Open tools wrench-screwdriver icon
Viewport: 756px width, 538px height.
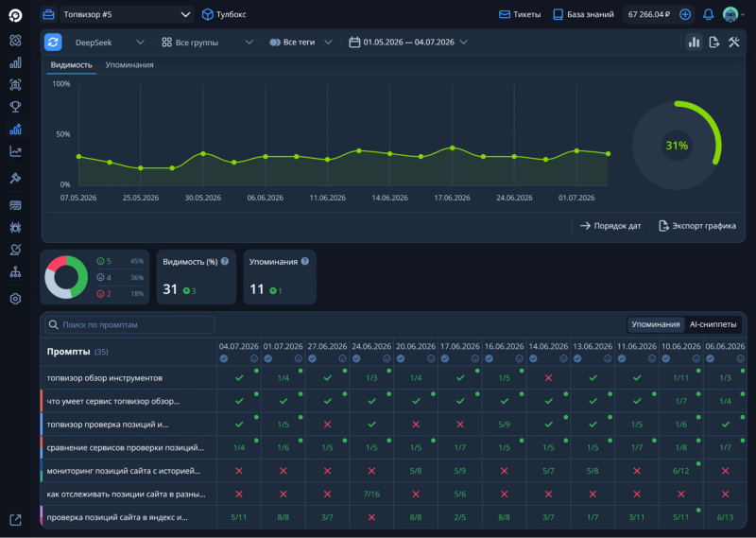pos(734,42)
